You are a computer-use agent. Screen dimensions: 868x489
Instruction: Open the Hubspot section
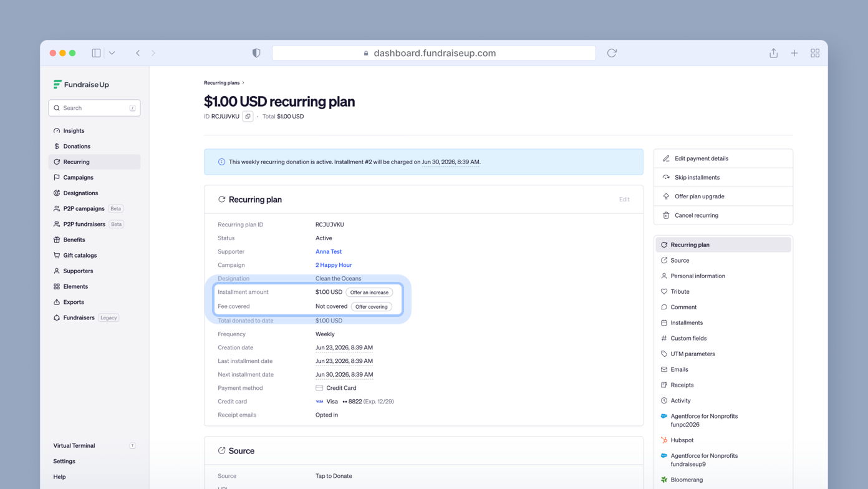click(x=723, y=440)
